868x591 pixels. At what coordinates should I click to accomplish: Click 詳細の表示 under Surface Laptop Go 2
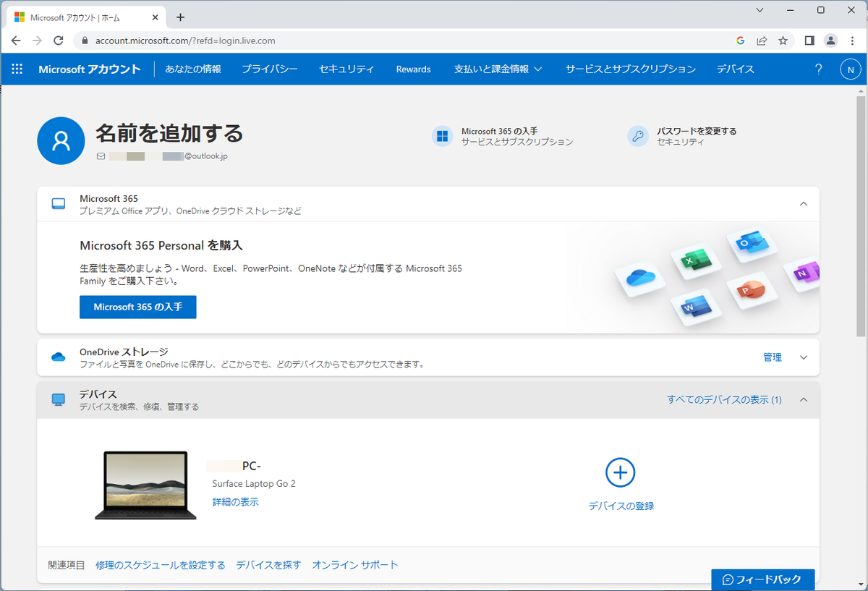[236, 502]
